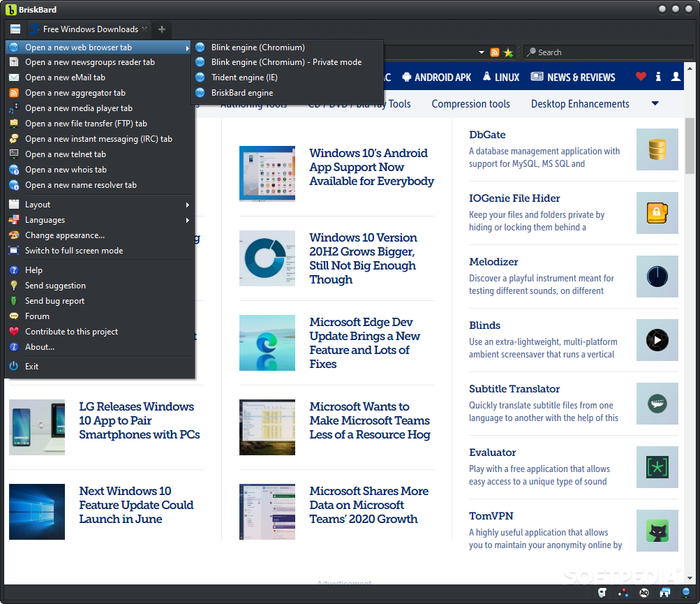Click the bookmark star icon

tap(508, 52)
